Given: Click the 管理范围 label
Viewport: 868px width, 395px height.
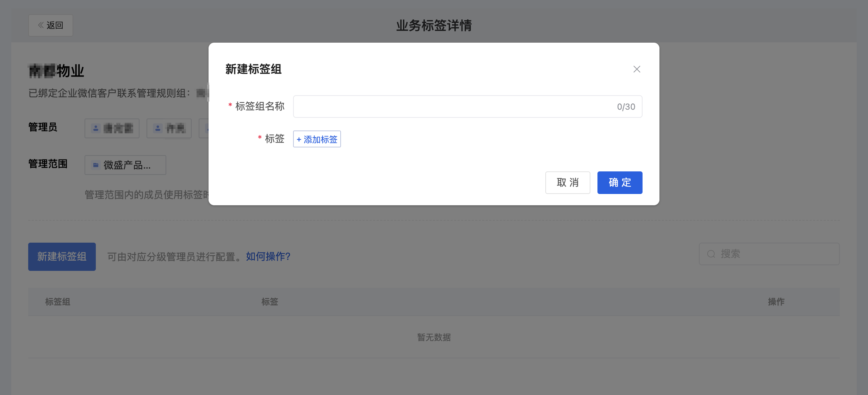Looking at the screenshot, I should pos(48,164).
